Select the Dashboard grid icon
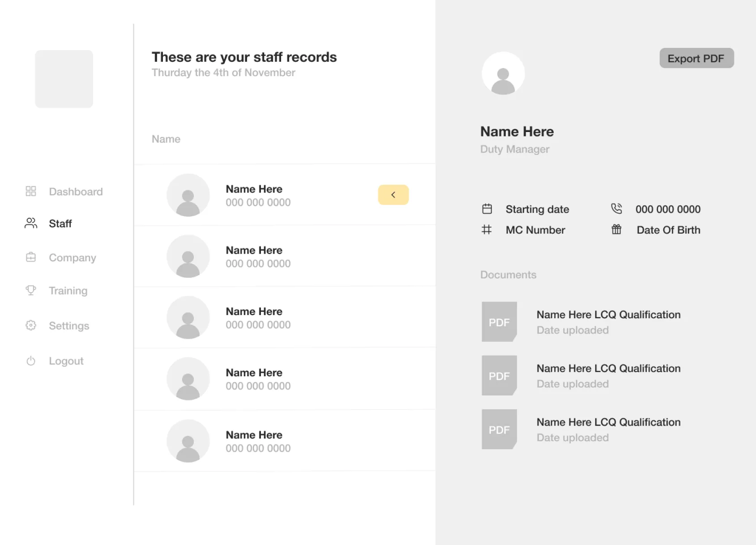The width and height of the screenshot is (756, 545). click(x=31, y=191)
